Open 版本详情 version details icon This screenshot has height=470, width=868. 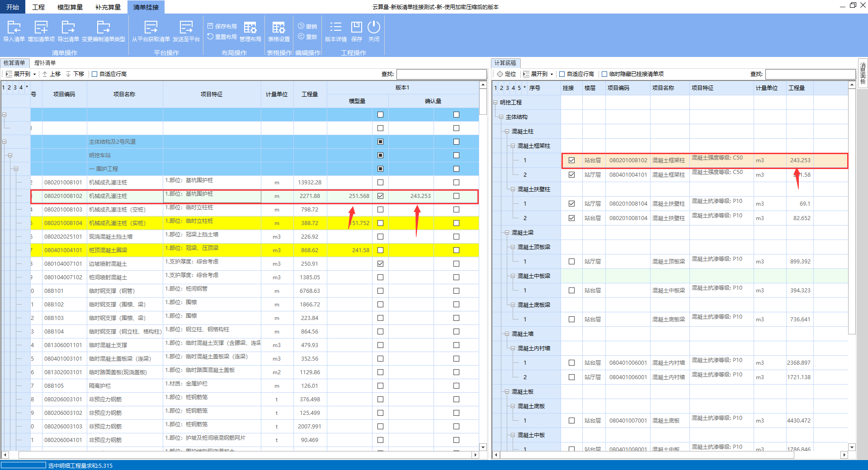pos(336,27)
